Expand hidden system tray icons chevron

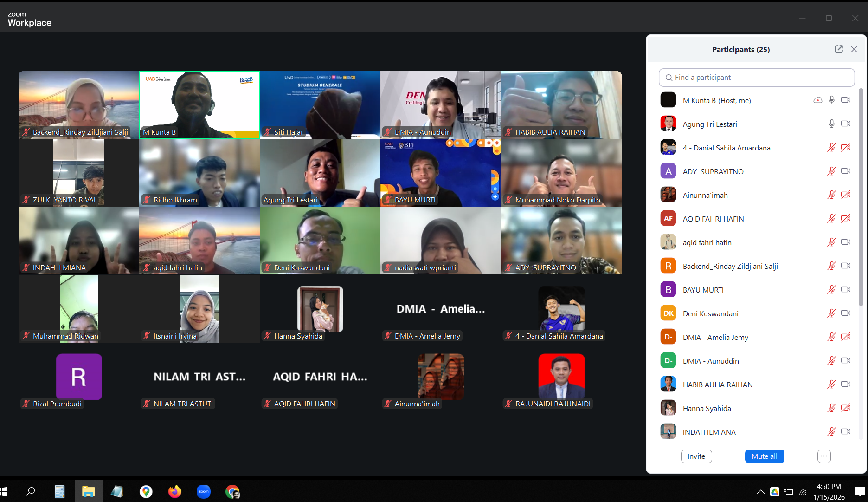point(760,492)
